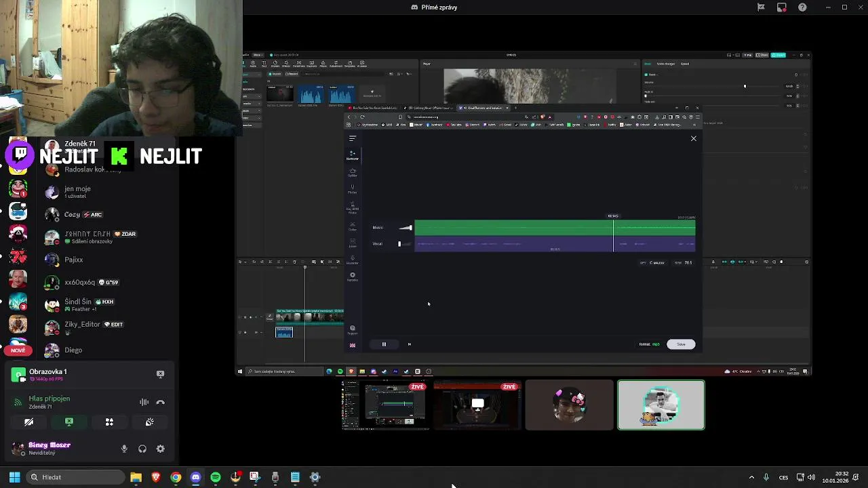Change language via UK flag icon
This screenshot has width=868, height=488.
tap(353, 346)
